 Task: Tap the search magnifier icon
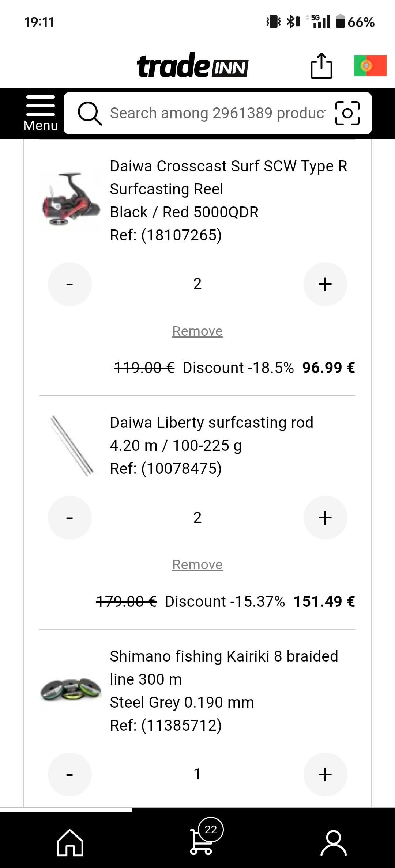click(90, 114)
